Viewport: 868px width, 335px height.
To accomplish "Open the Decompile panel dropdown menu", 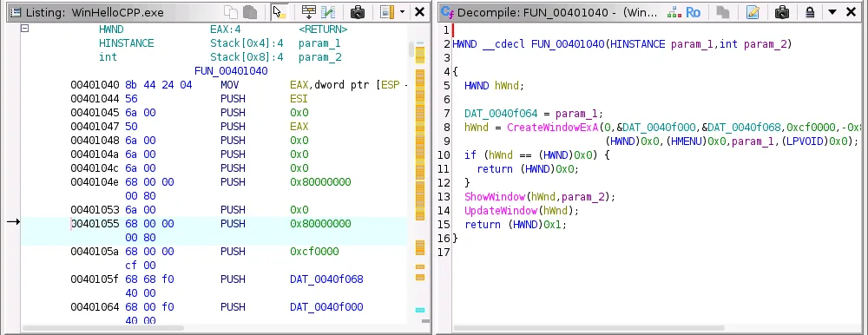I will (832, 12).
